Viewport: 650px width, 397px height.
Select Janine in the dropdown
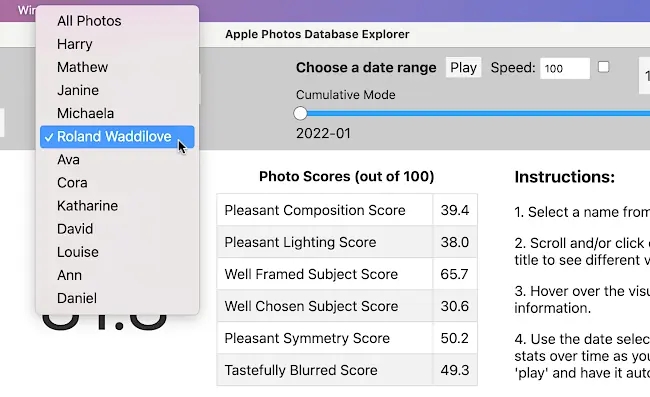(x=117, y=90)
